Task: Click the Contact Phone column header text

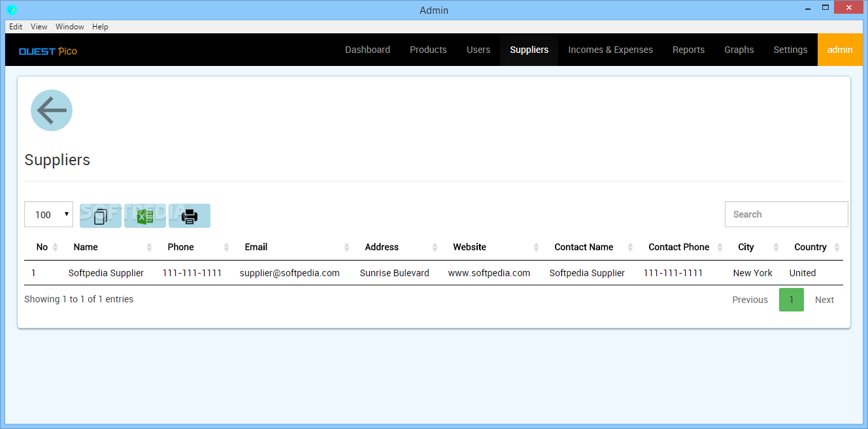Action: coord(679,247)
